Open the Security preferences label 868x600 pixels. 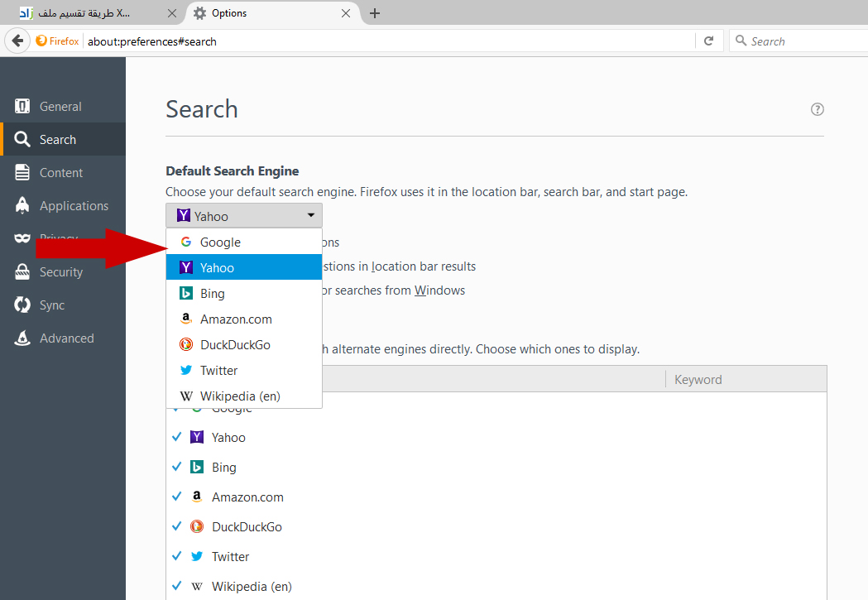coord(61,272)
